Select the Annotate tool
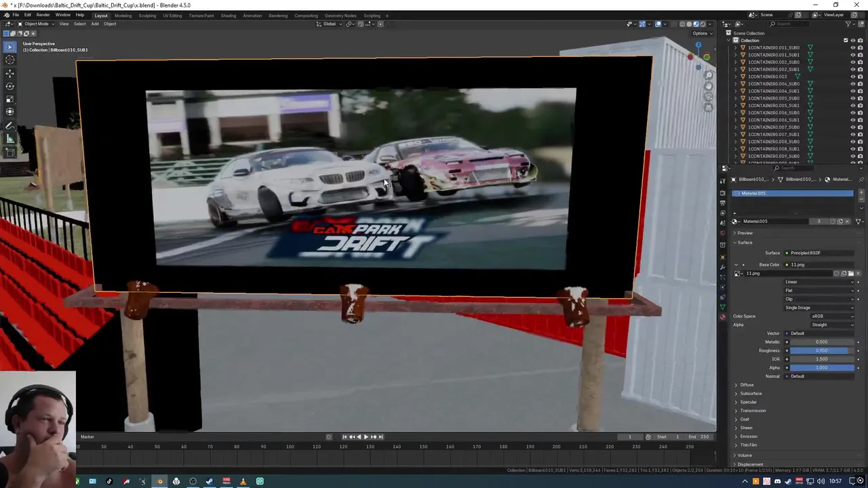The width and height of the screenshot is (868, 488). pos(9,126)
